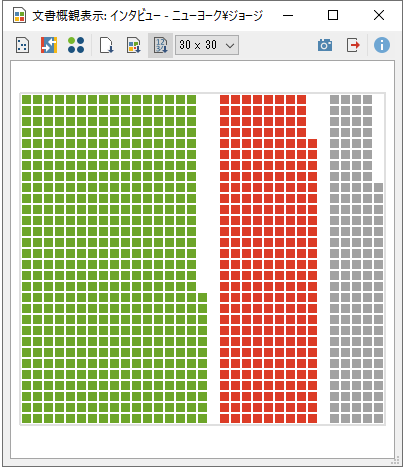Export the document portrait via export icon
This screenshot has height=467, width=403.
pos(353,45)
